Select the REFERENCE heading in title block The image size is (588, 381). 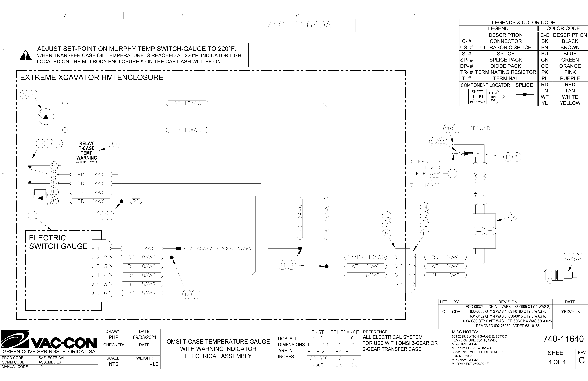[376, 332]
